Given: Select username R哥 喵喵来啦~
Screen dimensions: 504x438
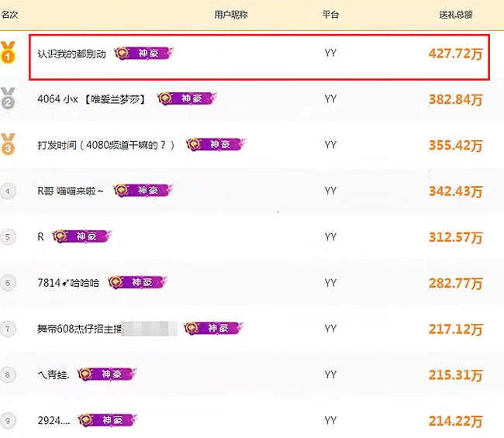Looking at the screenshot, I should click(x=71, y=191).
